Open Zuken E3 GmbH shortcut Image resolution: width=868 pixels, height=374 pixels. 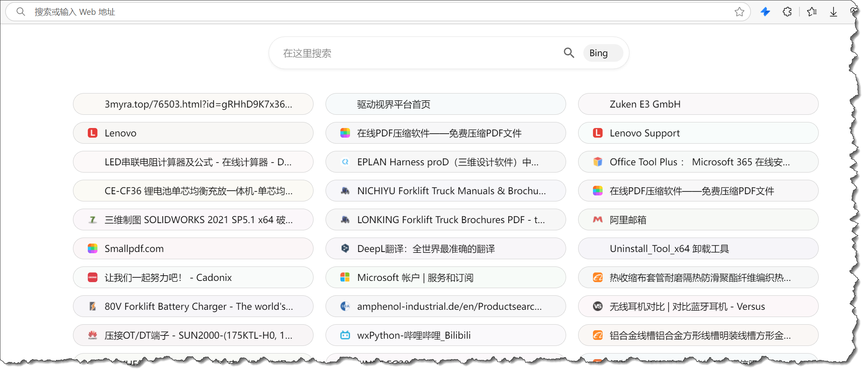[698, 104]
